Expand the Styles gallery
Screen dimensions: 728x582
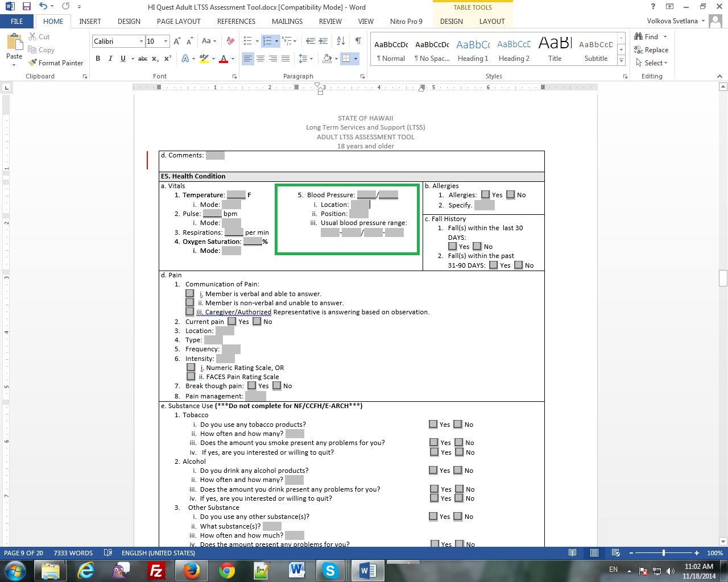(622, 61)
